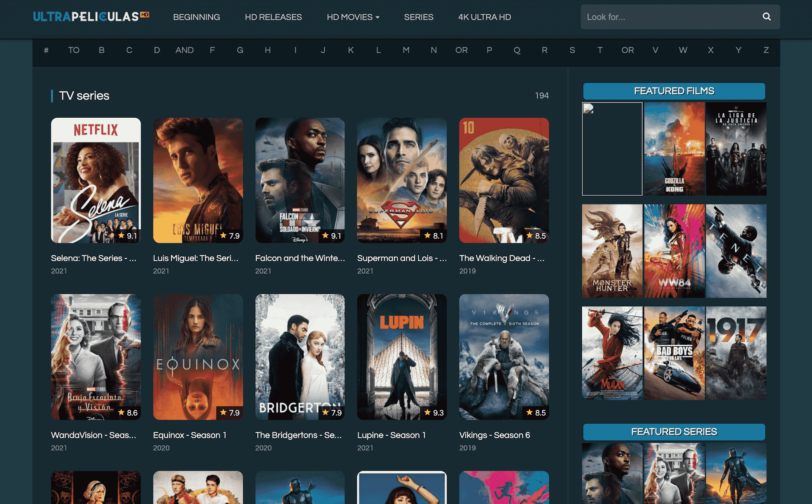Filter titles by letter D

[157, 50]
